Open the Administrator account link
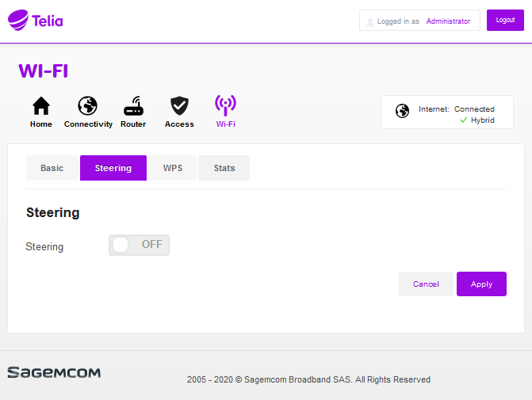The height and width of the screenshot is (400, 532). (448, 21)
